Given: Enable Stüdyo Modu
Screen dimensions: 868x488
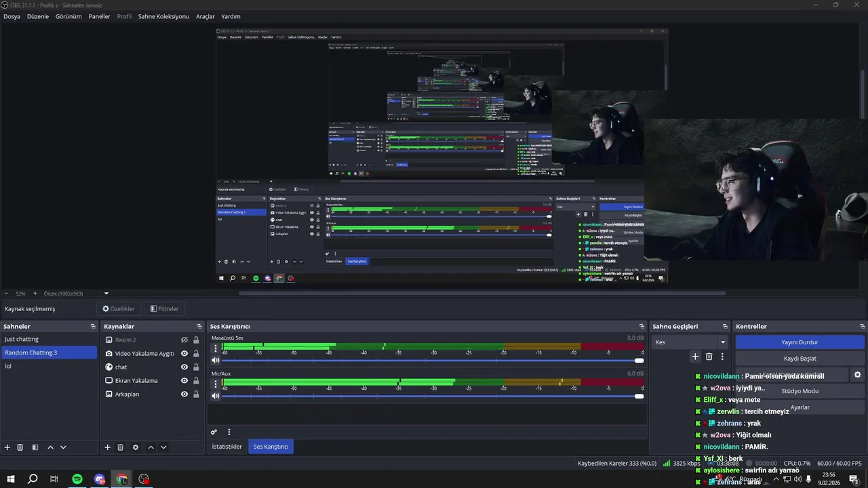Looking at the screenshot, I should click(x=800, y=391).
